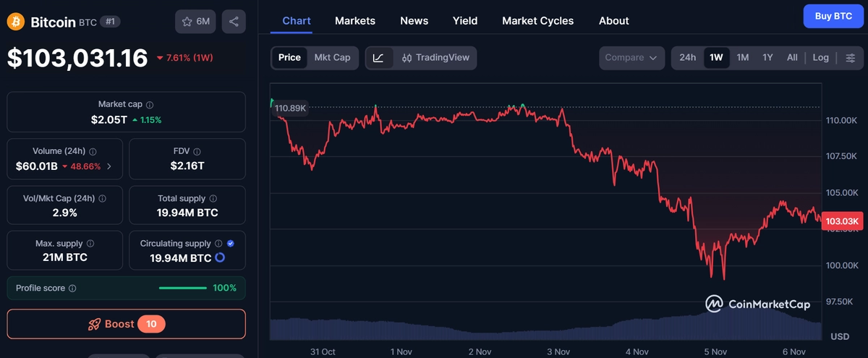868x358 pixels.
Task: Open the About tab
Action: [614, 21]
